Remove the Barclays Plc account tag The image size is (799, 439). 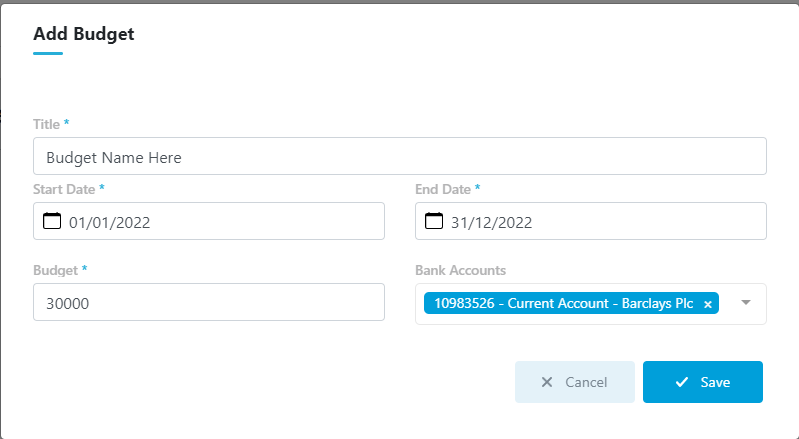click(708, 304)
